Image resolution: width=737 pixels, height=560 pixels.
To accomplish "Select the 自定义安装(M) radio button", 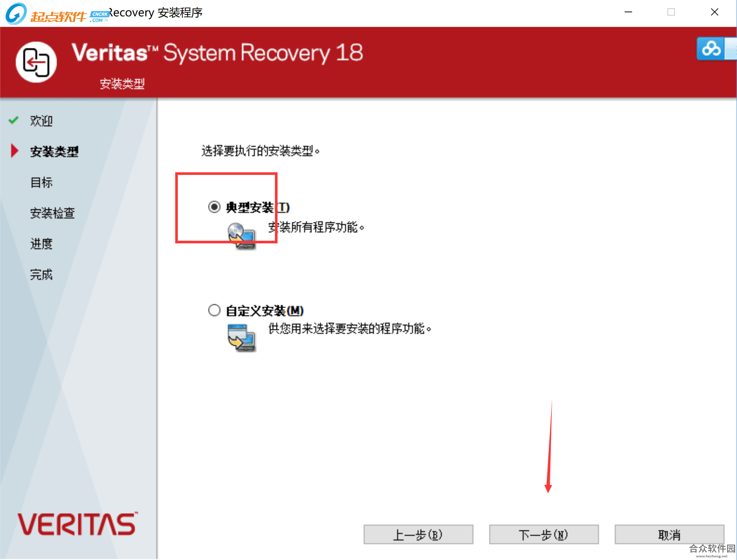I will tap(214, 310).
